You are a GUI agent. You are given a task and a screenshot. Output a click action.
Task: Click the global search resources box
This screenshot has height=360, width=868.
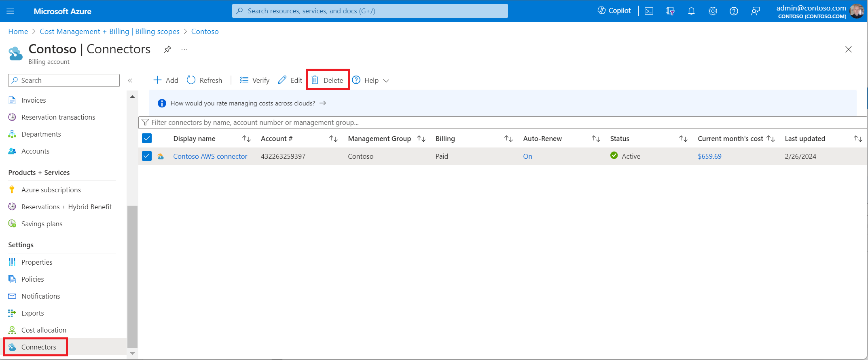[x=370, y=11]
